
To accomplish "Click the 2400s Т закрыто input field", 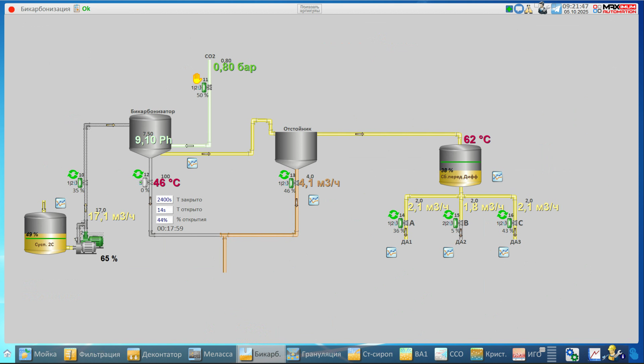I will point(164,199).
